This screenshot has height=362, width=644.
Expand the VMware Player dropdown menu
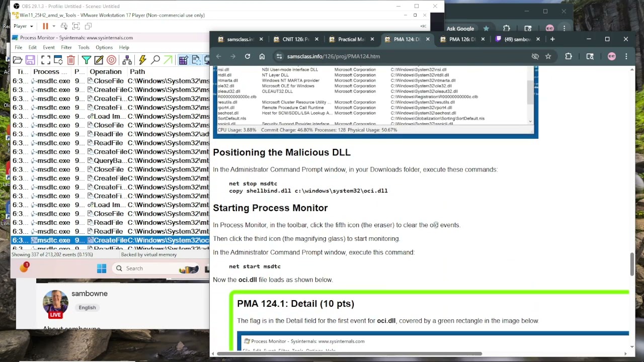coord(23,26)
